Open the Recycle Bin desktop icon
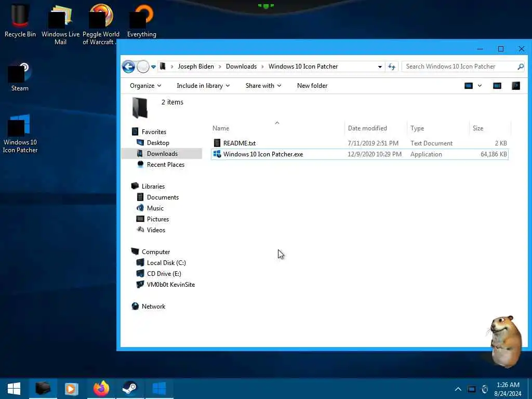Viewport: 532px width, 399px height. click(x=20, y=20)
